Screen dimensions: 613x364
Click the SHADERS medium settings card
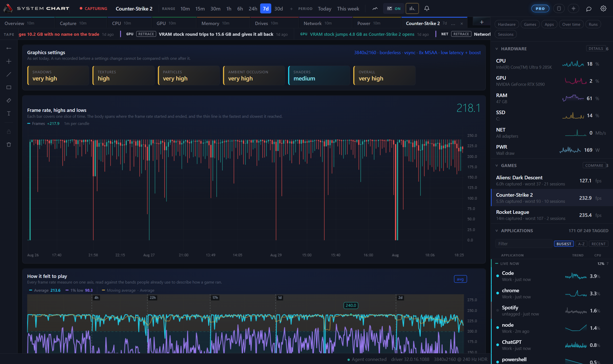coord(319,75)
